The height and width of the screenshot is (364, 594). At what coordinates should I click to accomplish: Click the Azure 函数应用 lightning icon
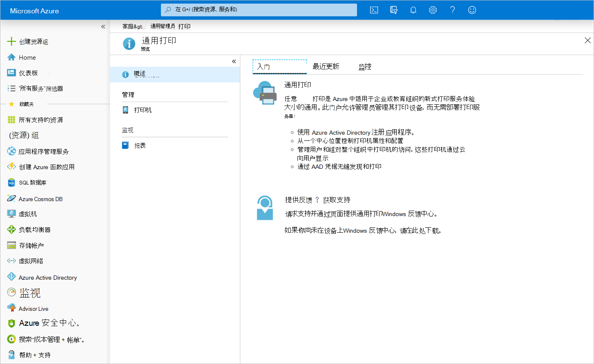click(12, 167)
